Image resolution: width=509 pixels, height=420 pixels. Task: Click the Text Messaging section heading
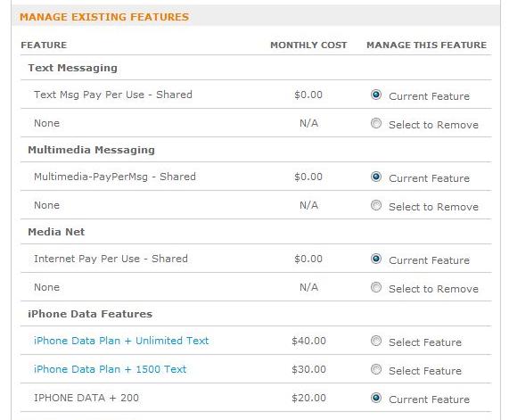pyautogui.click(x=73, y=68)
